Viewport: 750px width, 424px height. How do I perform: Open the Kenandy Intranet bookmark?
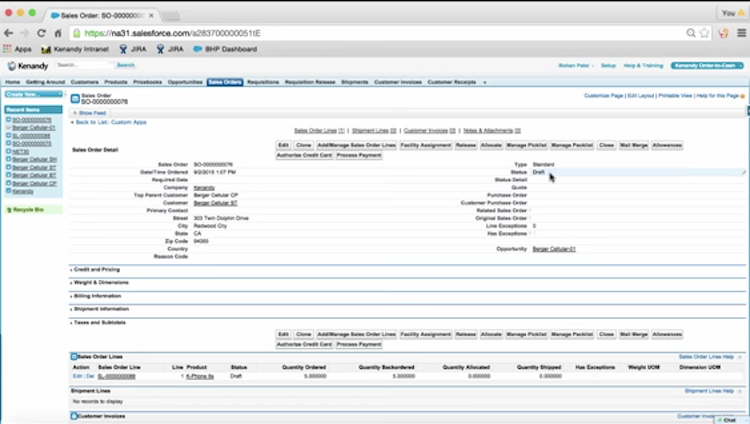tap(75, 49)
